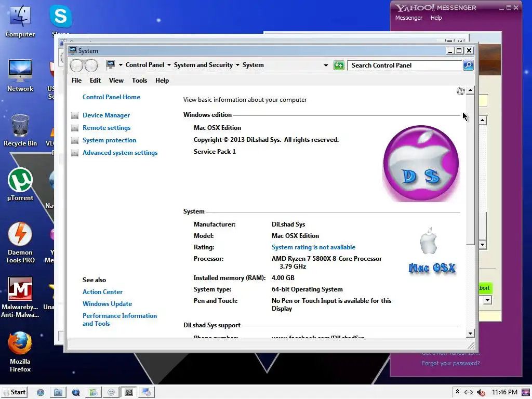Open dropdown in Yahoo Messenger window
The height and width of the screenshot is (399, 532).
pos(487,300)
